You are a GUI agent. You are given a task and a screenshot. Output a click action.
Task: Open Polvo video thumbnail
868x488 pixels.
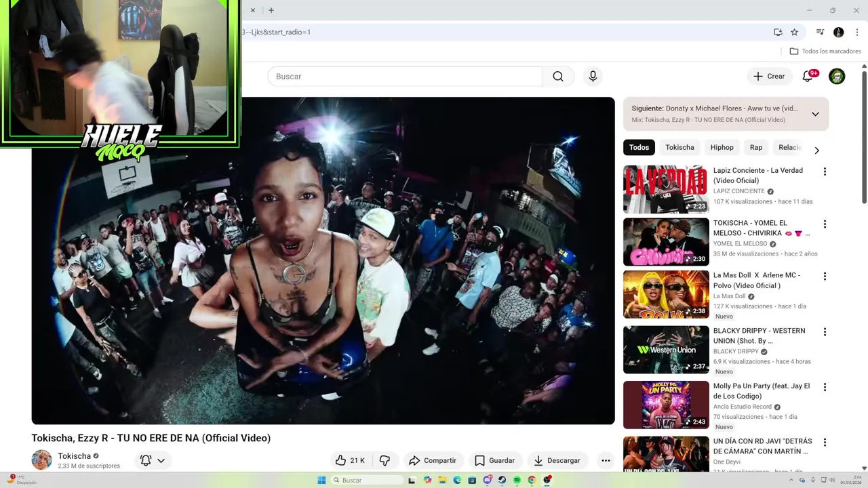click(x=666, y=294)
